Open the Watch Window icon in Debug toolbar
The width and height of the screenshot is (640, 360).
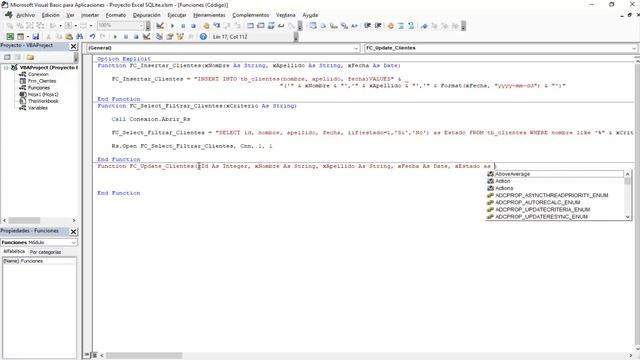coord(271,26)
